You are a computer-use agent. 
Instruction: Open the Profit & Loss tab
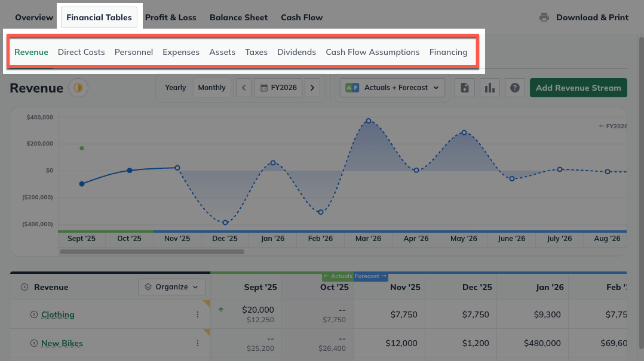tap(170, 17)
